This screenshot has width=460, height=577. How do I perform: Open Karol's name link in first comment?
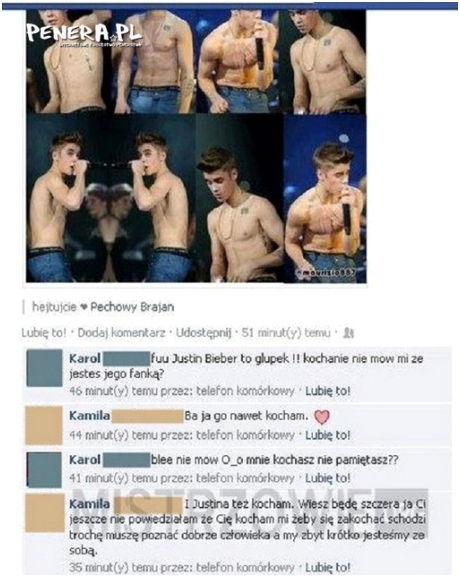tap(85, 358)
